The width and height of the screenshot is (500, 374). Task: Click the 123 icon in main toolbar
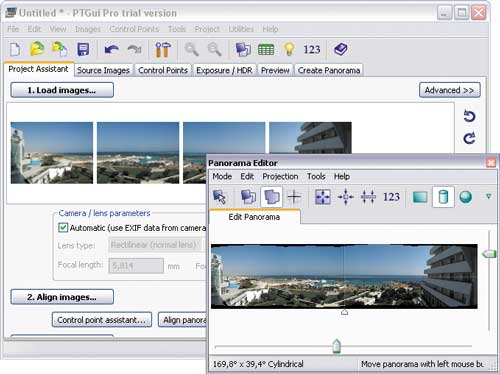point(312,50)
